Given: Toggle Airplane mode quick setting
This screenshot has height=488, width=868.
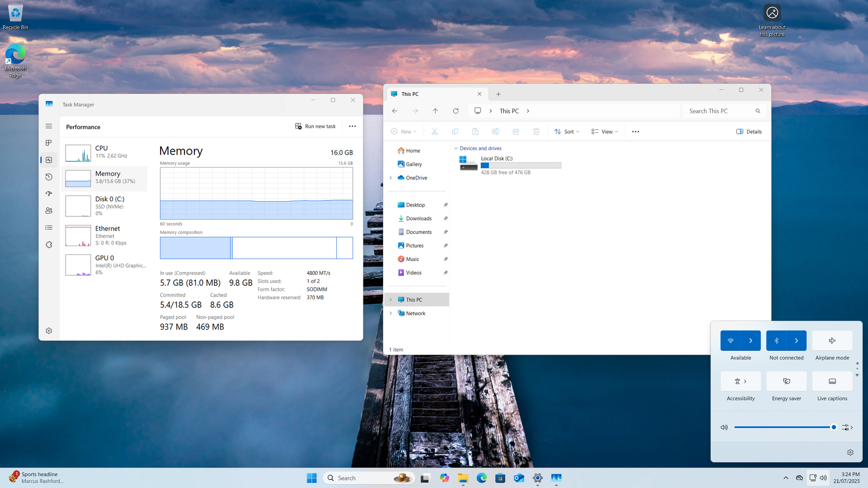Looking at the screenshot, I should click(832, 341).
